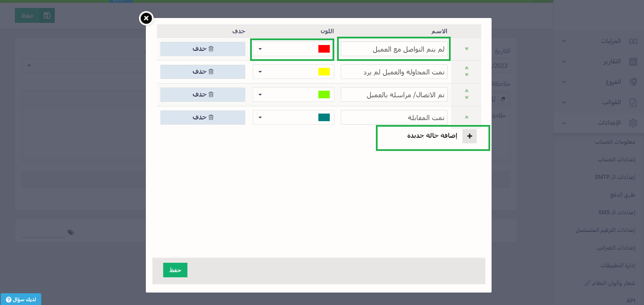644x305 pixels.
Task: Move the second status row up
Action: click(467, 68)
